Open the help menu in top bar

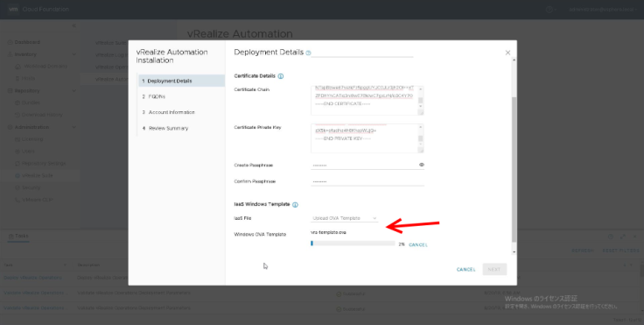(550, 9)
